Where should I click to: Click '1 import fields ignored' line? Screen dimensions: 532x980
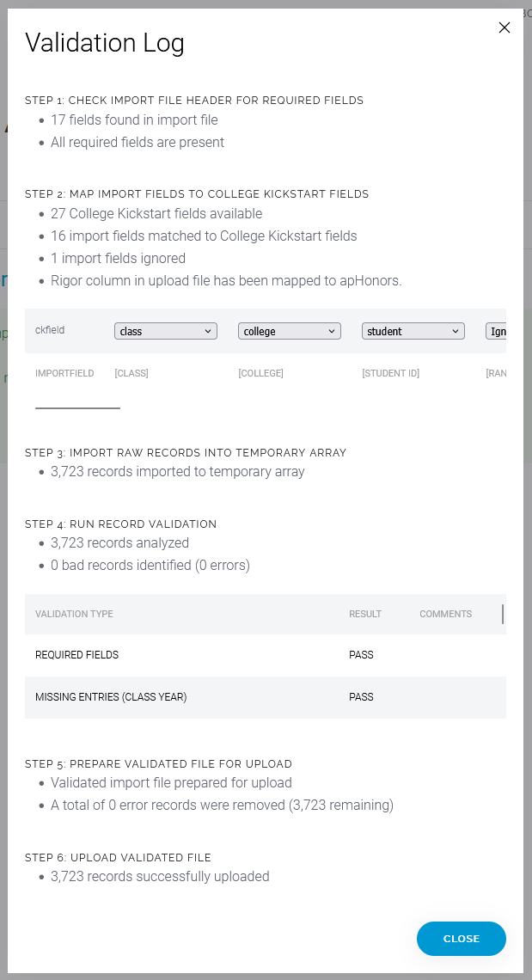coord(118,259)
